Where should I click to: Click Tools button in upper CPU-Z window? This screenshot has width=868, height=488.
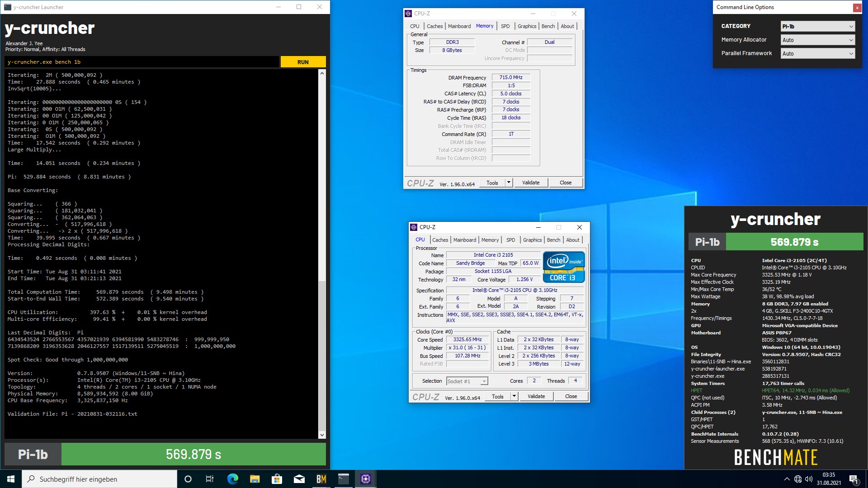[492, 183]
